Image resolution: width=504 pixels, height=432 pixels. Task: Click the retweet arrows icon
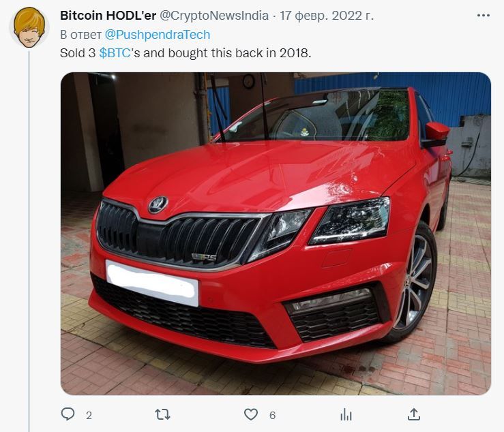(x=162, y=415)
